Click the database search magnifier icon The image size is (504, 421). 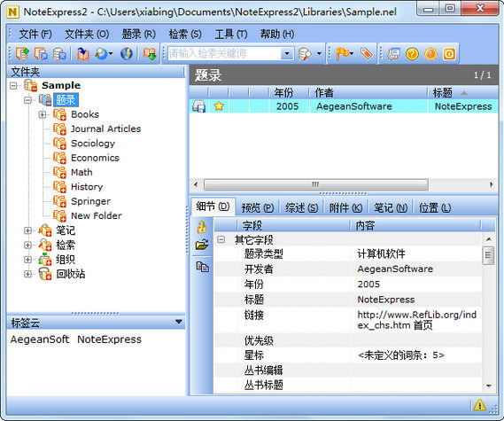point(305,54)
